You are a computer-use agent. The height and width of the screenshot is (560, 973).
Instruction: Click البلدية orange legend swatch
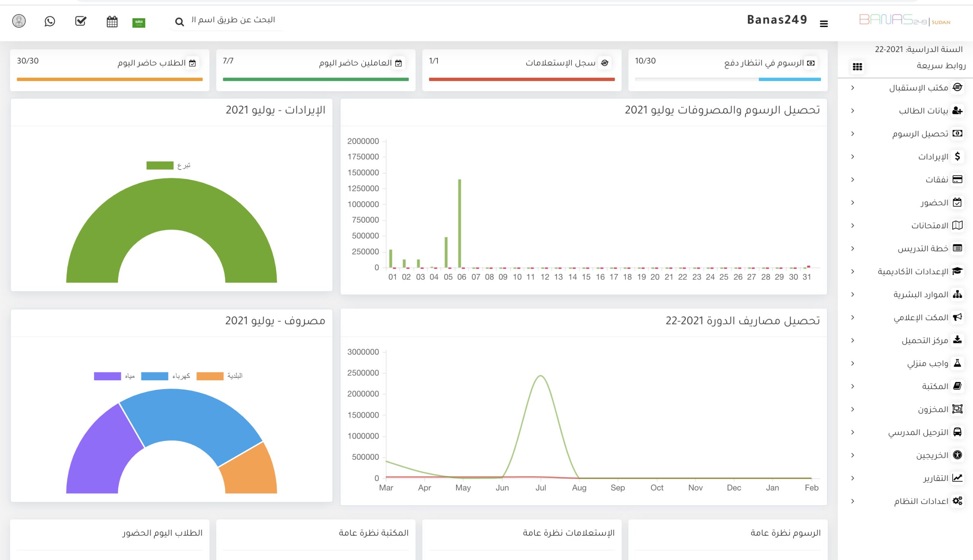click(x=210, y=376)
